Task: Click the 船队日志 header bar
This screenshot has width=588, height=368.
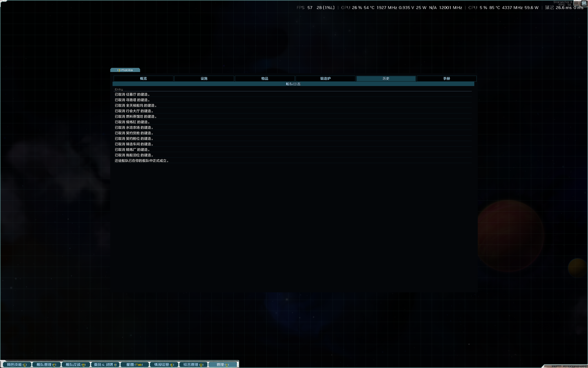Action: (293, 84)
